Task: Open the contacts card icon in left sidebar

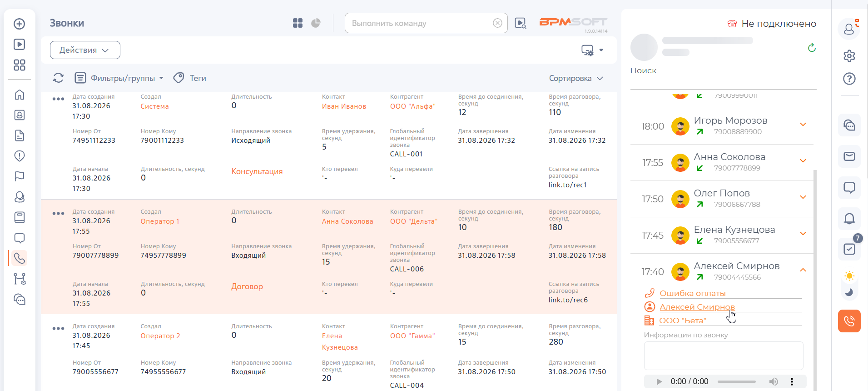Action: click(19, 115)
